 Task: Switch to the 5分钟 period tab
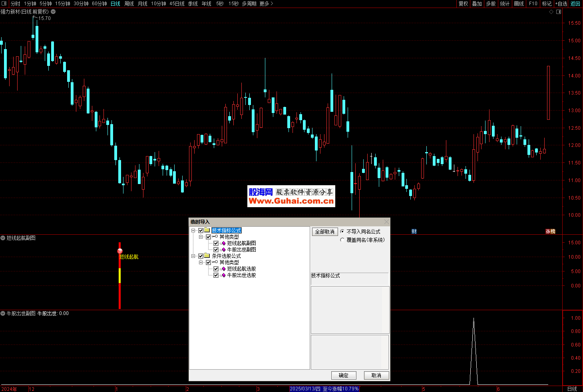tap(46, 4)
